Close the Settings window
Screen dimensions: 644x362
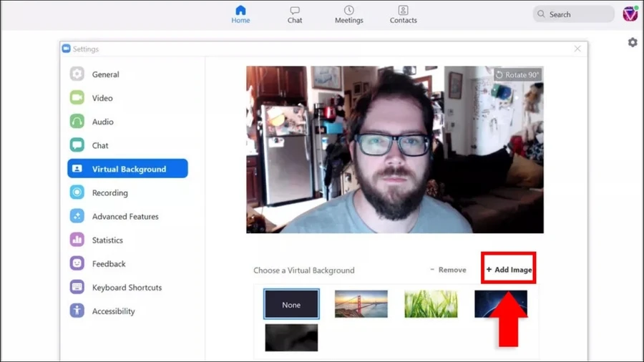577,49
